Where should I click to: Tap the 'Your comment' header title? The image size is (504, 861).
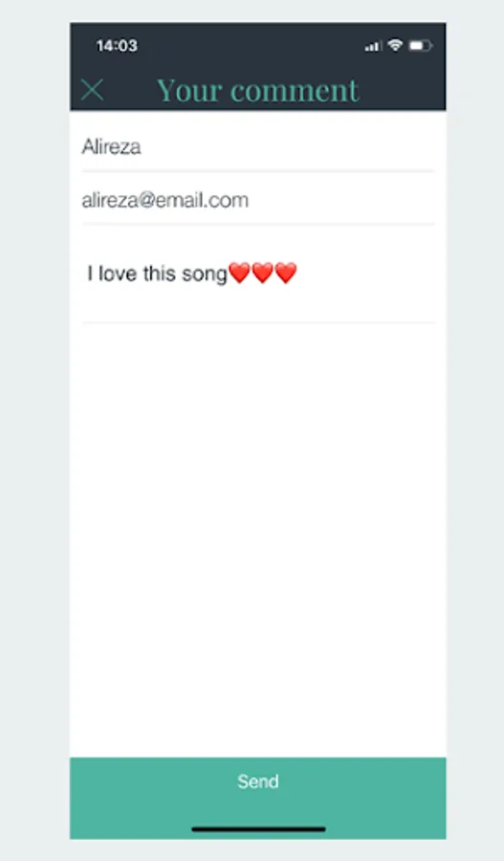tap(258, 90)
